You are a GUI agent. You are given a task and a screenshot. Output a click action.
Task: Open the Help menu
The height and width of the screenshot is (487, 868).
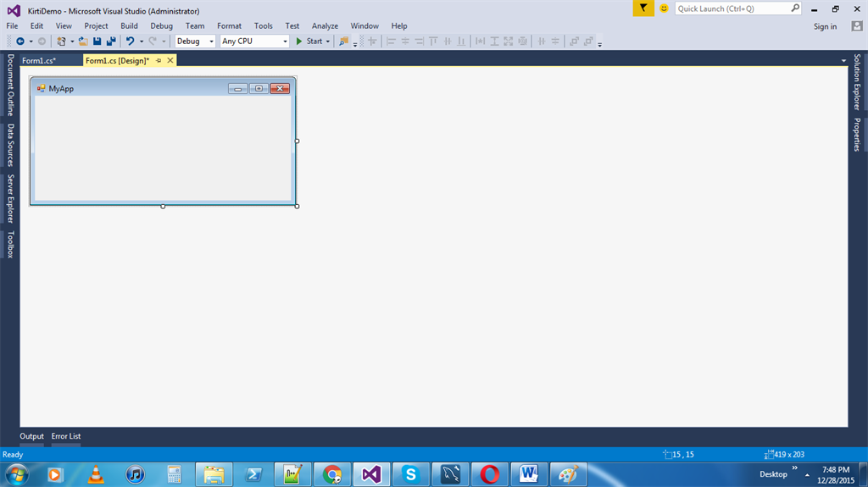click(x=399, y=26)
